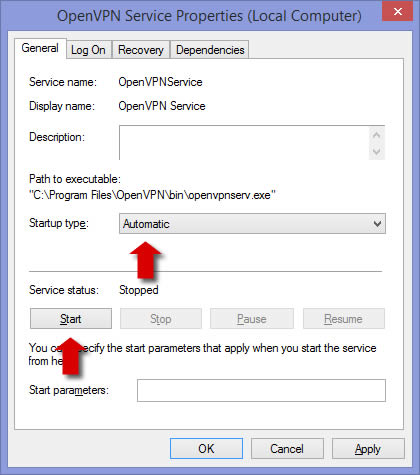Click the path to executable text
Image resolution: width=420 pixels, height=475 pixels.
pos(152,195)
